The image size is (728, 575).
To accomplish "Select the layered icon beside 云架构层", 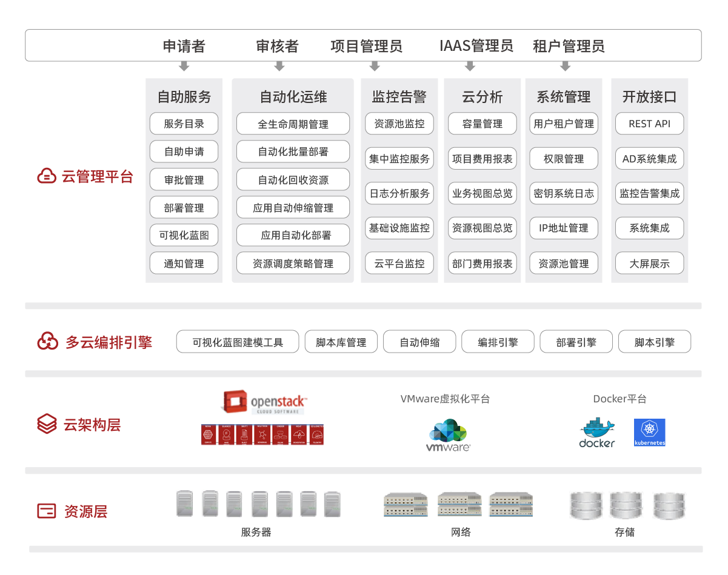I will point(45,424).
